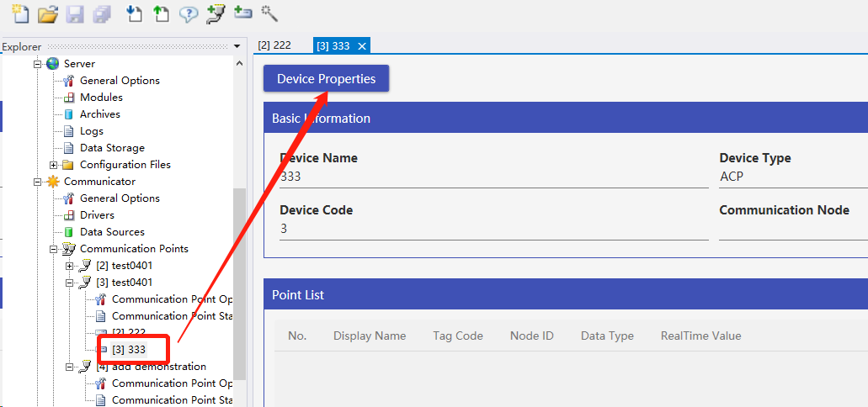Open Communication Point Options under [3] test0401
Screen dimensions: 868x407
pyautogui.click(x=172, y=299)
